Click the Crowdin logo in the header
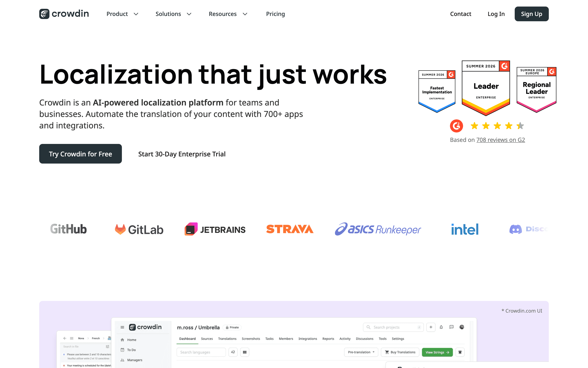The height and width of the screenshot is (368, 588). (x=64, y=14)
